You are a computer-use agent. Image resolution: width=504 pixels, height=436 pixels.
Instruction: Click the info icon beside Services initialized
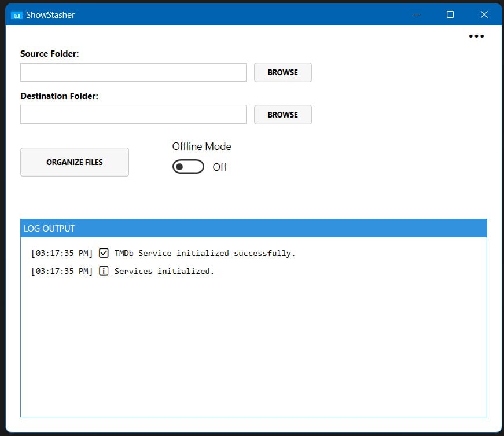104,271
